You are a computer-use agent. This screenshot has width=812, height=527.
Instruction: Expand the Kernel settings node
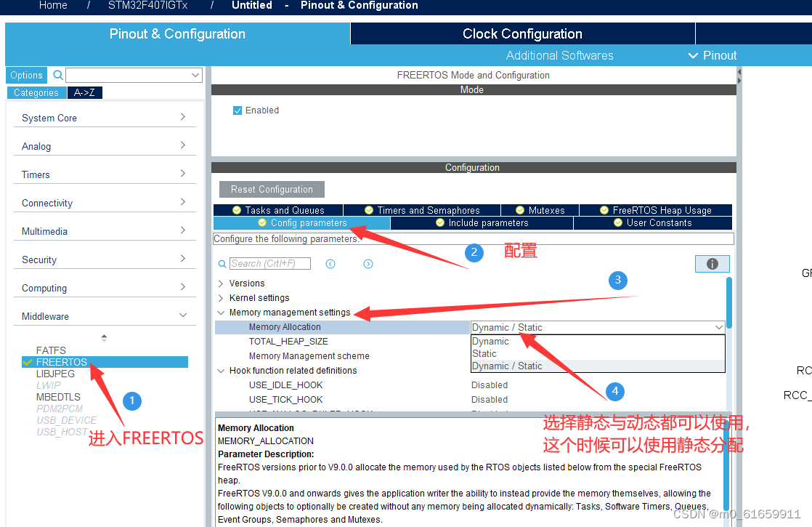click(x=221, y=298)
